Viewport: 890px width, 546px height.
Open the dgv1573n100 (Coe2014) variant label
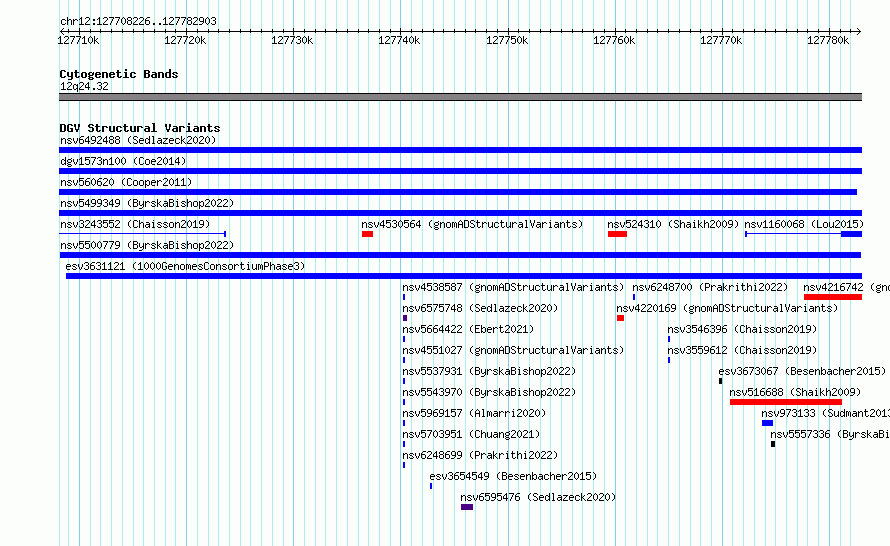(123, 161)
